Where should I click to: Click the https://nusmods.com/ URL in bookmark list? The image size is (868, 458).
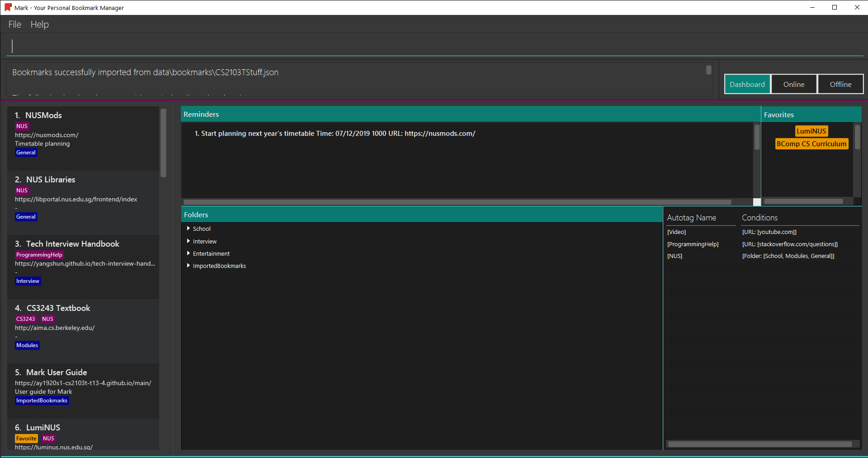[47, 135]
